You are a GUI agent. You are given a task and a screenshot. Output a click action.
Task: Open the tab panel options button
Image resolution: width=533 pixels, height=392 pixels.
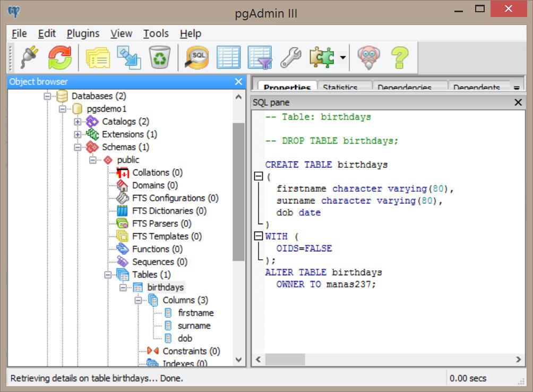coord(517,87)
